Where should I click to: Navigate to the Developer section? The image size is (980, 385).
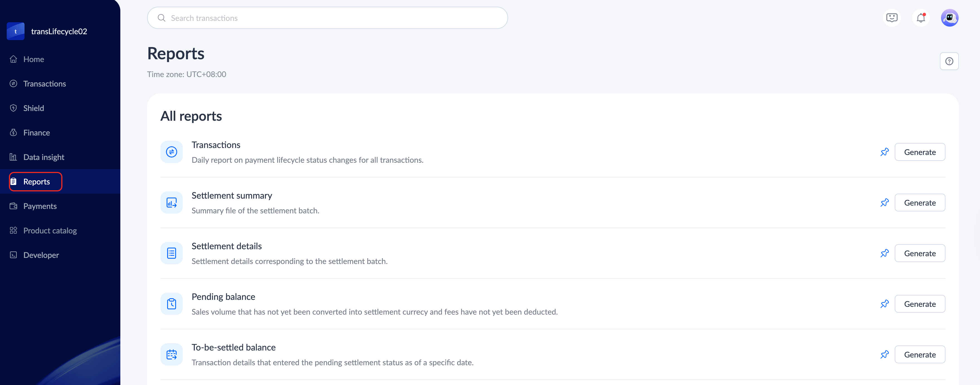(41, 255)
